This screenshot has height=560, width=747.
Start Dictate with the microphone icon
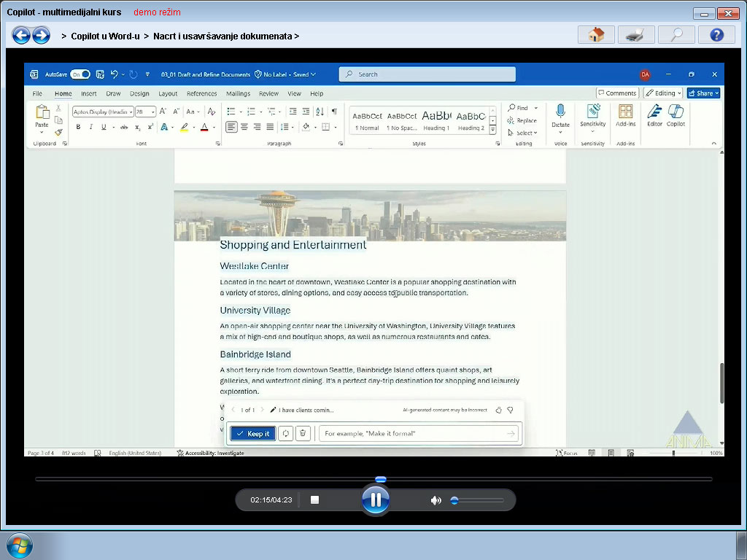tap(560, 116)
